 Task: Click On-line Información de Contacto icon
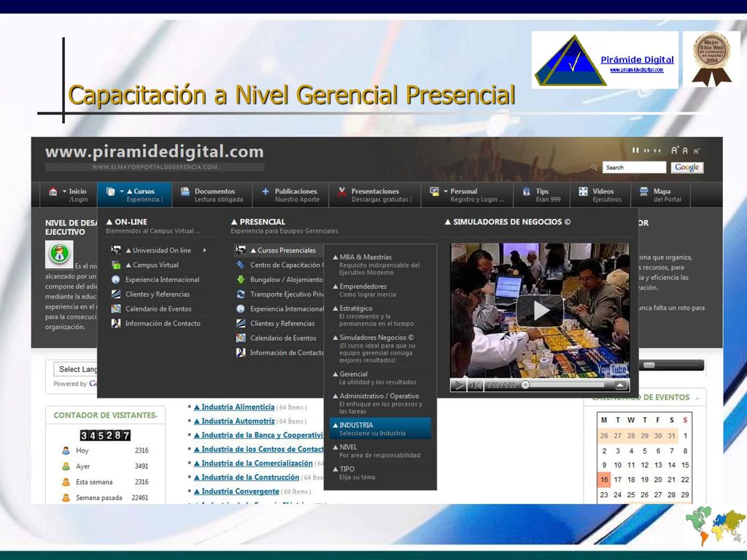pos(116,323)
